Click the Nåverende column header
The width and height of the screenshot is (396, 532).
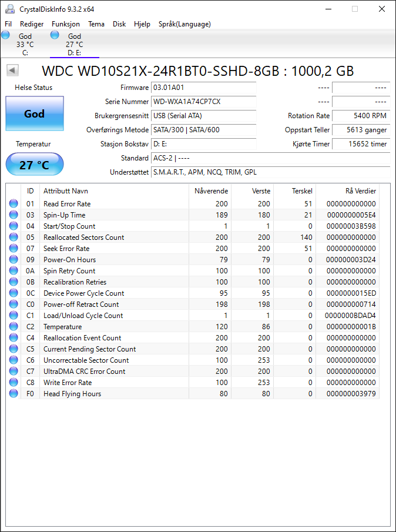[210, 191]
